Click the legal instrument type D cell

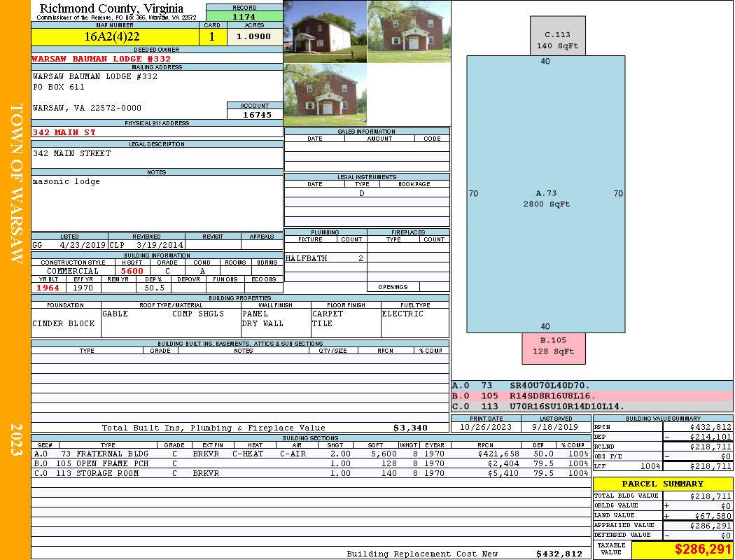coord(362,193)
